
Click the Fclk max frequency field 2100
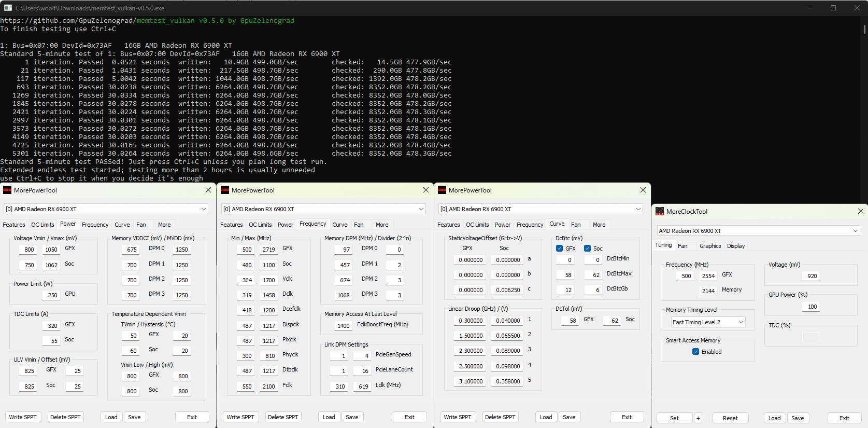269,386
